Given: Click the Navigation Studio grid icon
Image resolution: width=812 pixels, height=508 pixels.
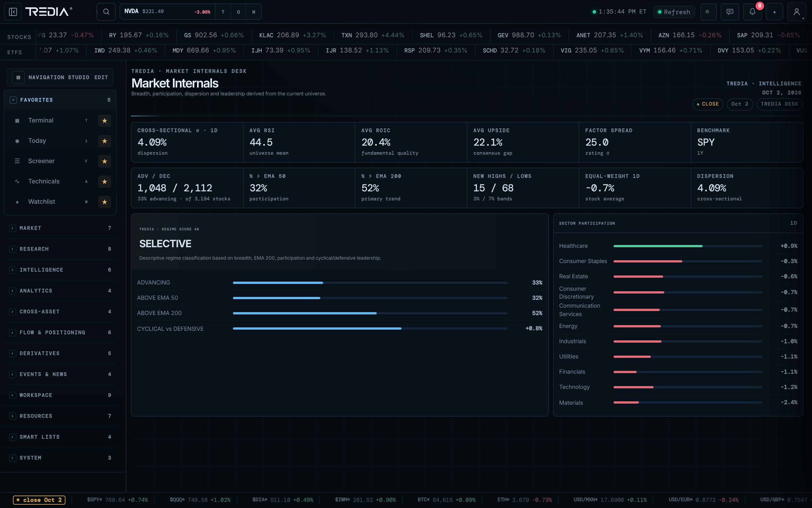Looking at the screenshot, I should tap(18, 77).
